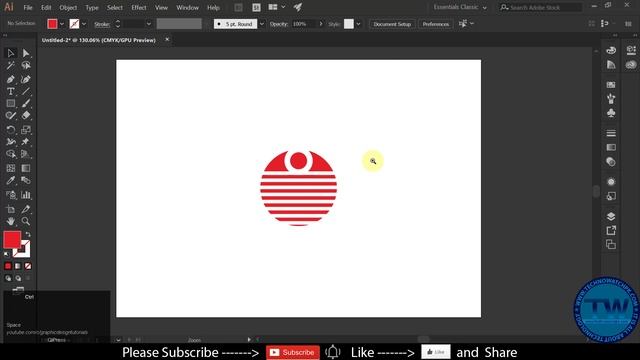Open Essentials Classic workspace switcher
Screen dimensions: 640x360
point(460,7)
